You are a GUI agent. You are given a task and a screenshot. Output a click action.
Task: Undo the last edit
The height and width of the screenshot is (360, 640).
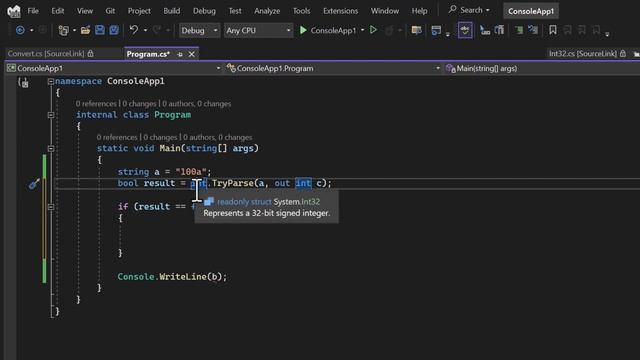(x=133, y=30)
